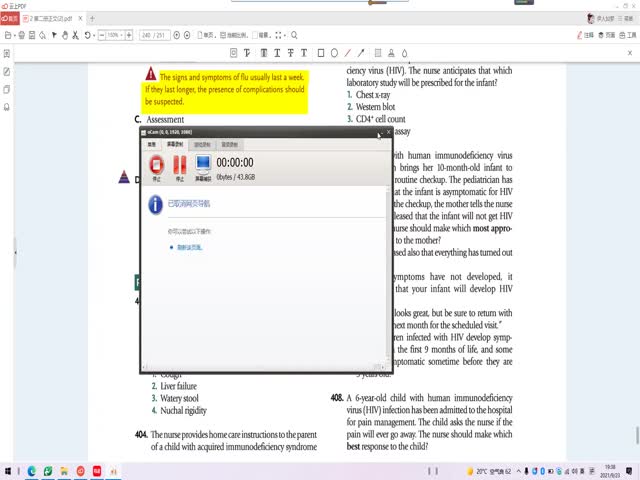Switch to the oCam game recording tab
The image size is (640, 480).
coord(202,144)
